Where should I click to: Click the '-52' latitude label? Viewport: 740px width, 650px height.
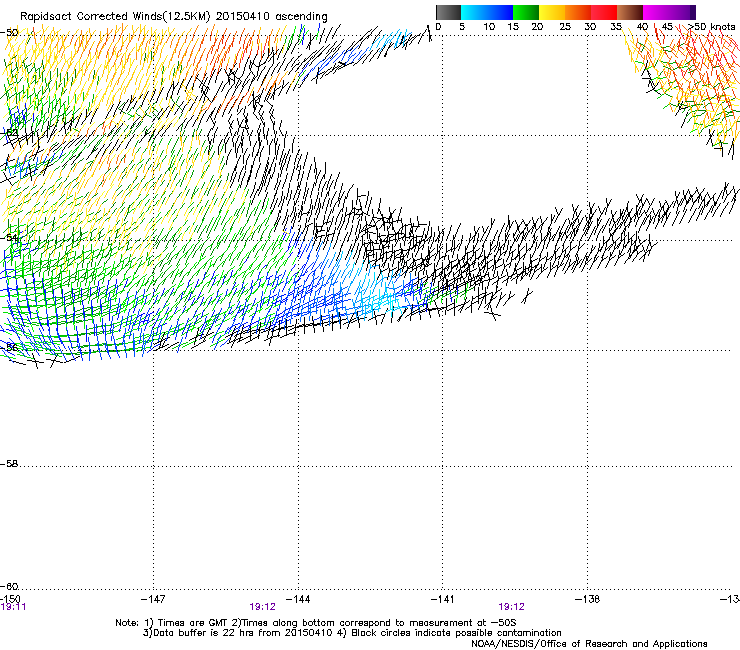click(9, 133)
